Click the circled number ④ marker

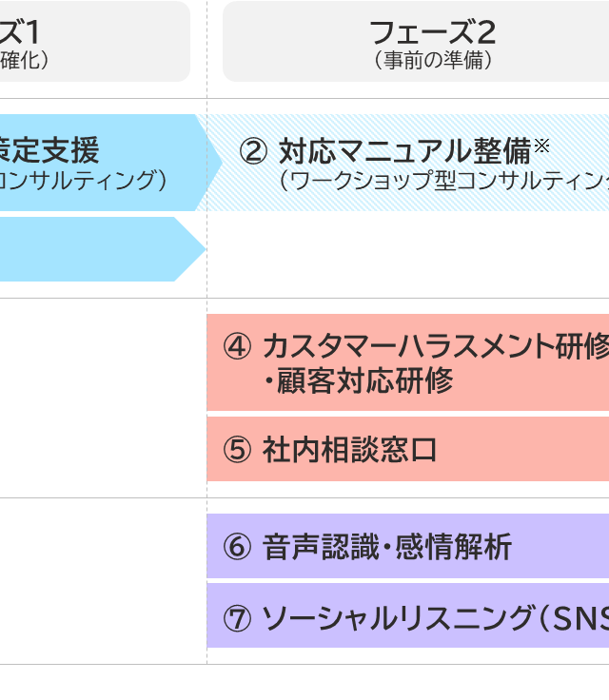236,346
